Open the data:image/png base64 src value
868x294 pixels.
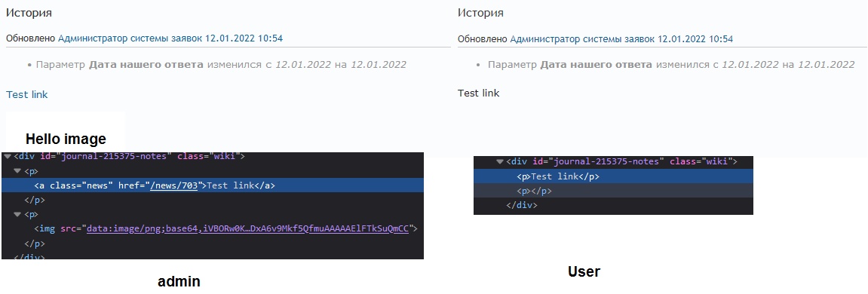tap(247, 228)
